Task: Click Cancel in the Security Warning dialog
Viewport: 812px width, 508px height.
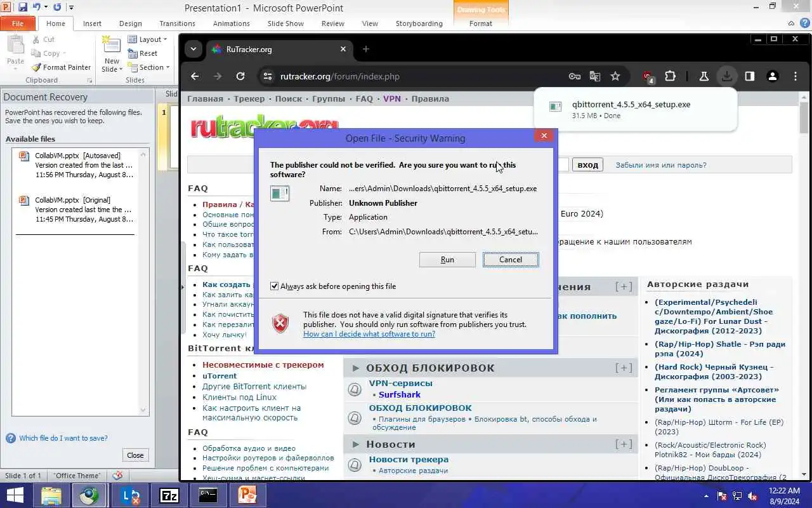Action: click(x=511, y=260)
